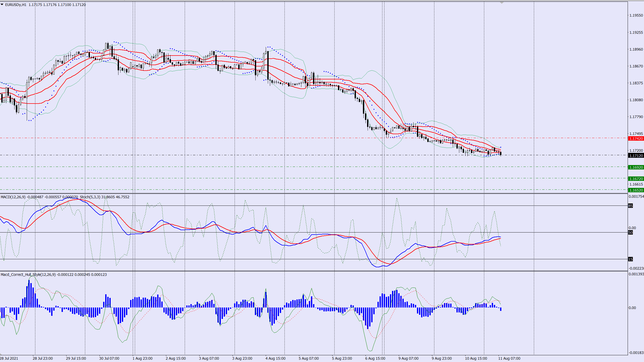Click price scale value 1.18670
This screenshot has height=362, width=644.
tap(636, 66)
